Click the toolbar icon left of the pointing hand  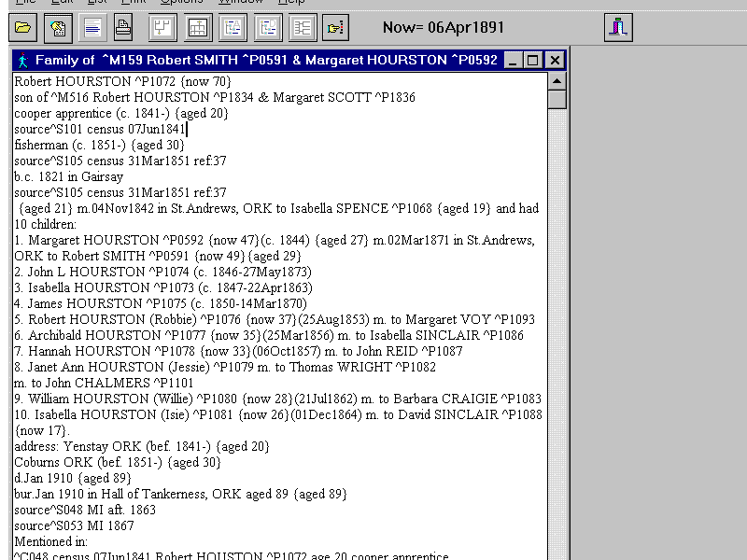pyautogui.click(x=303, y=28)
